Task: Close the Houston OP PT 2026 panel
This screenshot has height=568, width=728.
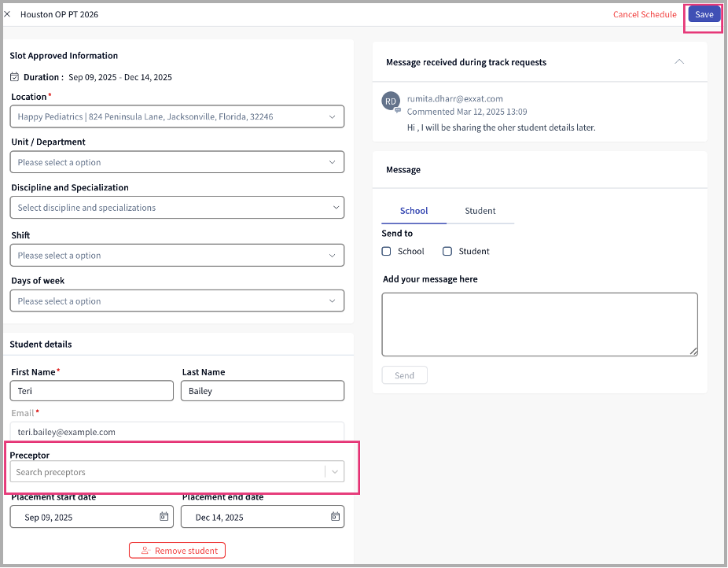Action: (7, 14)
